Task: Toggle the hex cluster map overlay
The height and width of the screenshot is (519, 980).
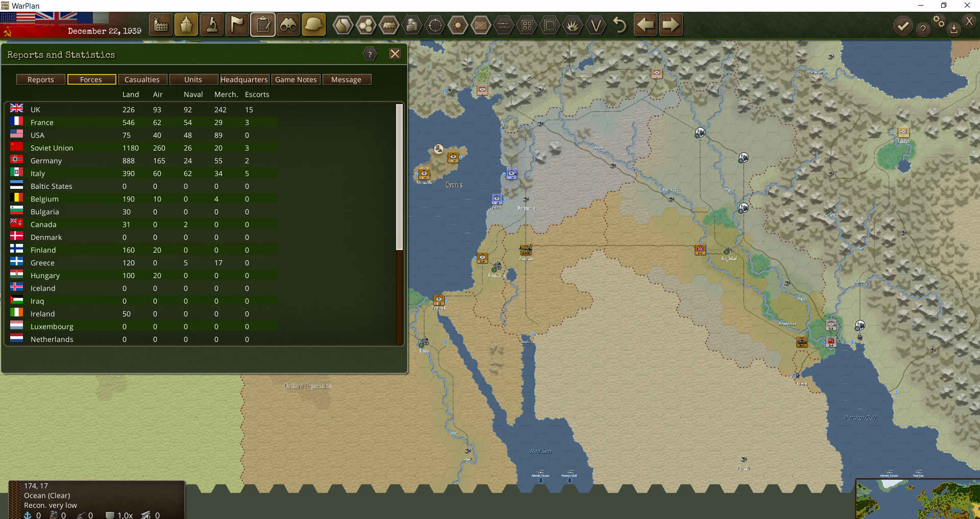Action: click(x=366, y=25)
